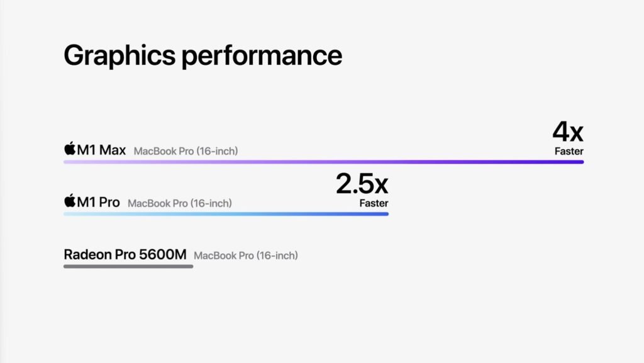Click the gray Radeon Pro 5600M bar
The image size is (644, 363).
(x=128, y=267)
